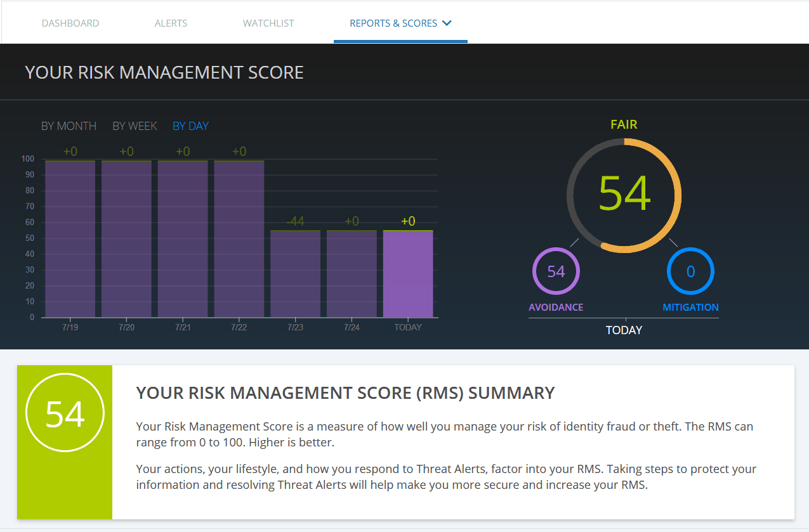Click the 7/24 score bar
This screenshot has width=809, height=532.
click(x=352, y=273)
